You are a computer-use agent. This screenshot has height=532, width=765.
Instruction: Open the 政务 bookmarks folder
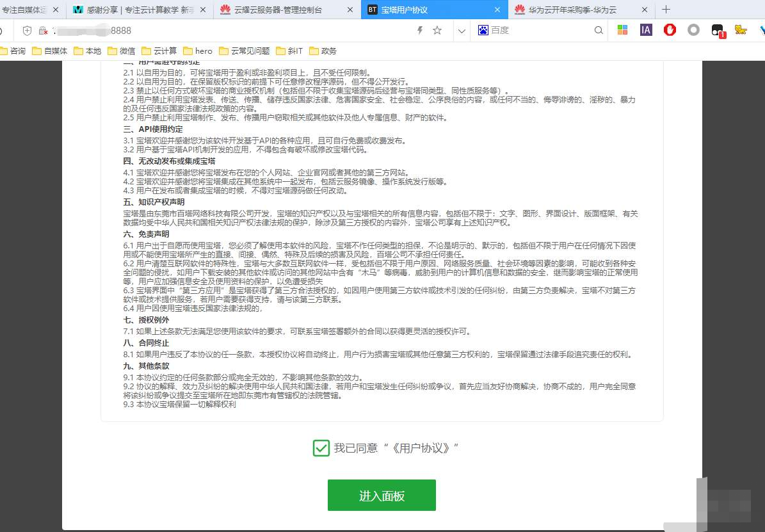tap(323, 51)
